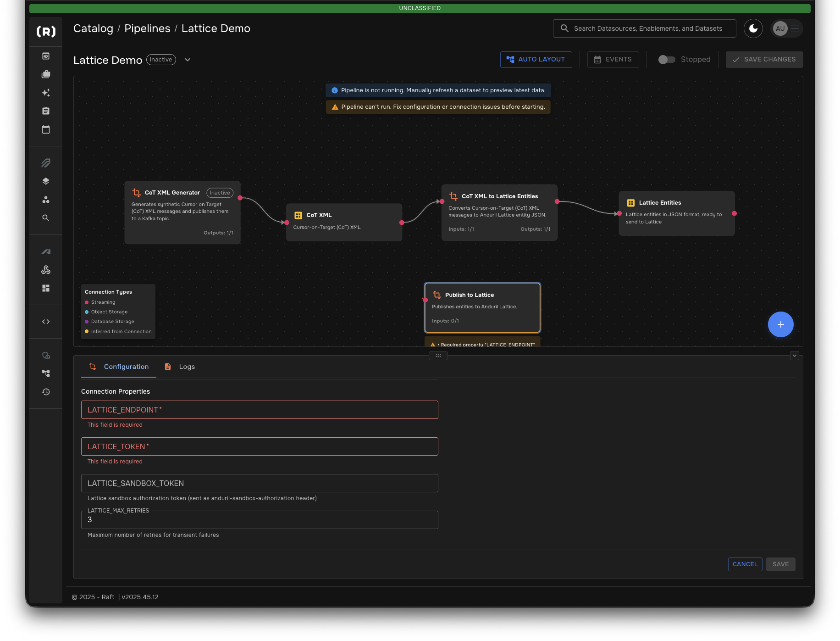Click the Streaming legend pink dot
The image size is (840, 641).
point(87,302)
